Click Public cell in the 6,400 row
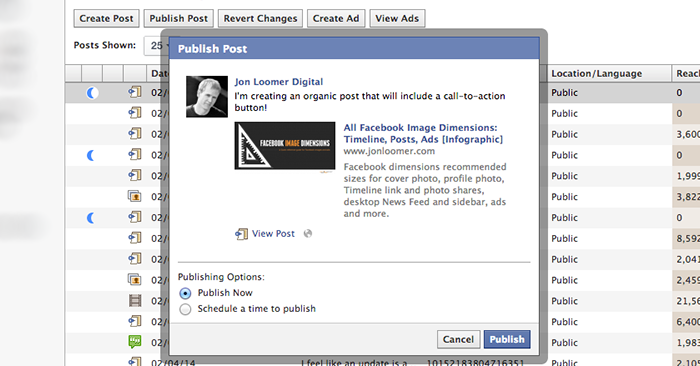 [x=564, y=322]
